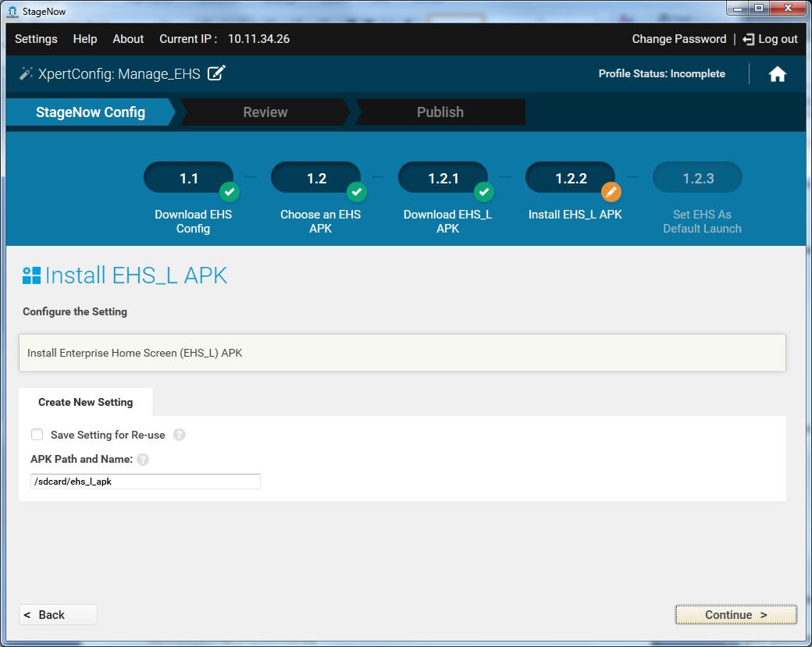Jump to step 1.2 Choose an EHS APK
812x647 pixels.
tap(316, 179)
